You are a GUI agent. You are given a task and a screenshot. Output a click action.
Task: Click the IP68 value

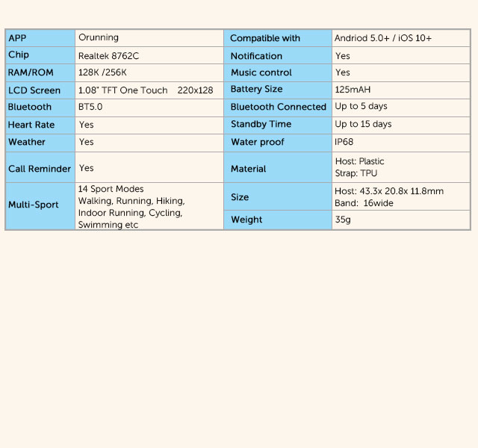point(344,142)
